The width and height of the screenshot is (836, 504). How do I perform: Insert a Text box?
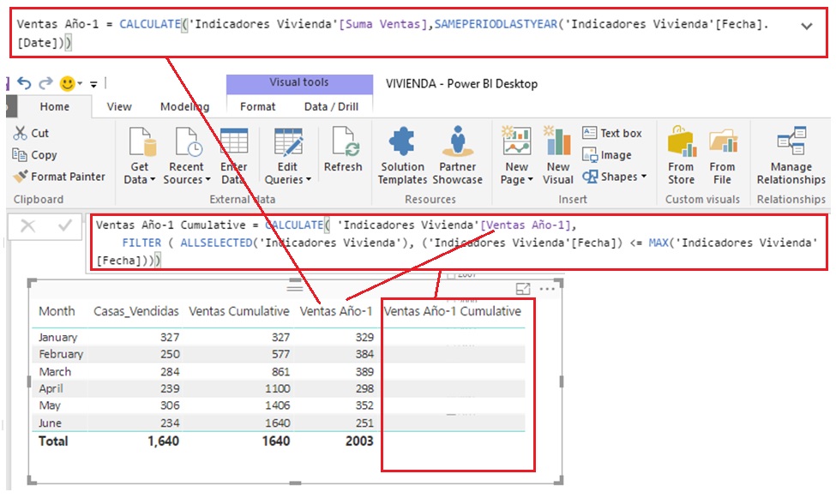[612, 133]
